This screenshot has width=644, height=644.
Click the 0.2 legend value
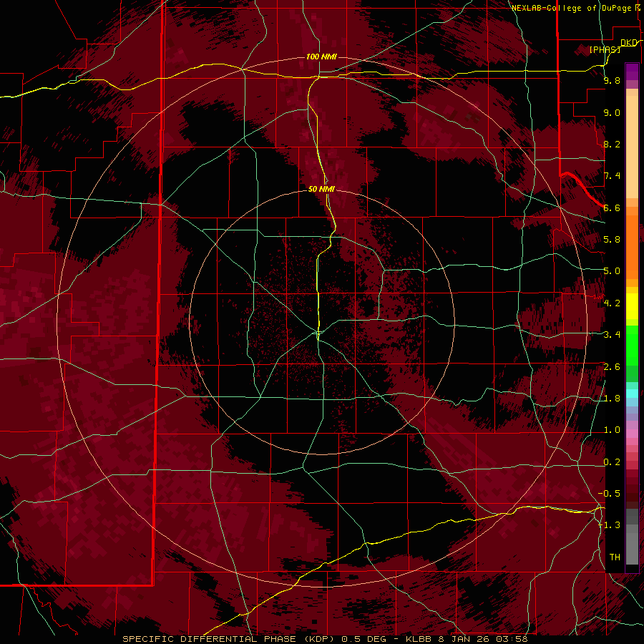click(x=612, y=462)
